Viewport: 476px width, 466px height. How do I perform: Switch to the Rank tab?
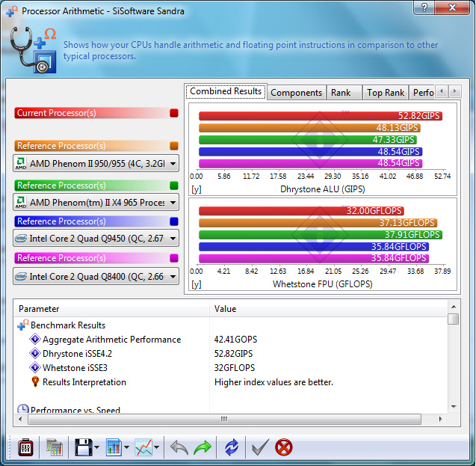[x=344, y=93]
